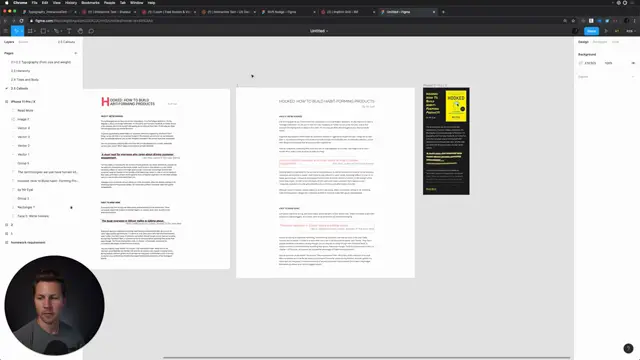Switch to the Prototype tab
The width and height of the screenshot is (640, 360).
600,42
